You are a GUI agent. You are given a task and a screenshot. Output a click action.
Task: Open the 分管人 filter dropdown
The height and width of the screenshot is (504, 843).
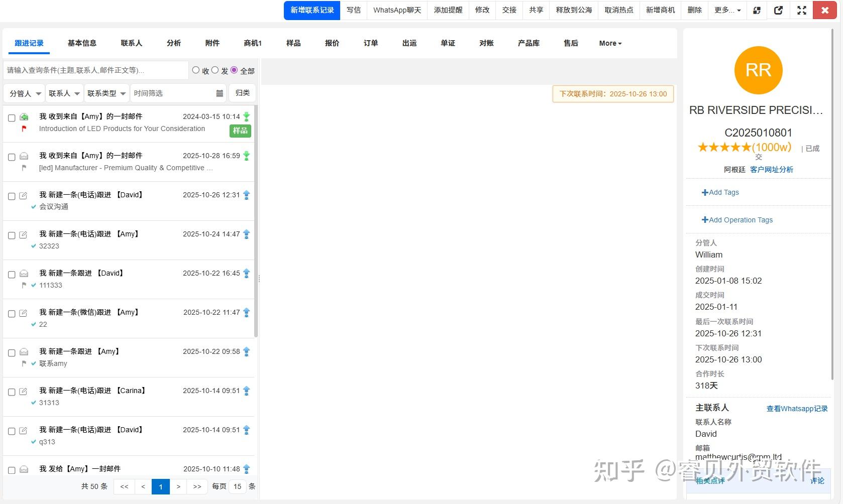[24, 93]
